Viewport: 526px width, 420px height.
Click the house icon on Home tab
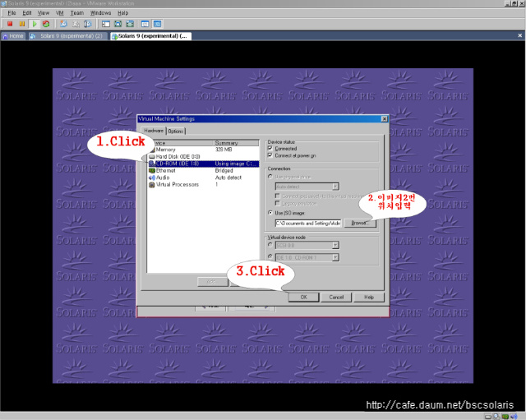pos(5,36)
